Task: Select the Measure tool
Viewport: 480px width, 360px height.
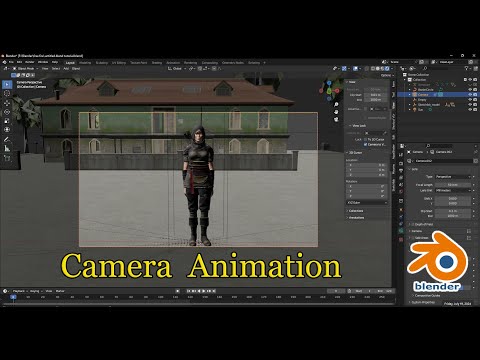Action: pos(7,149)
